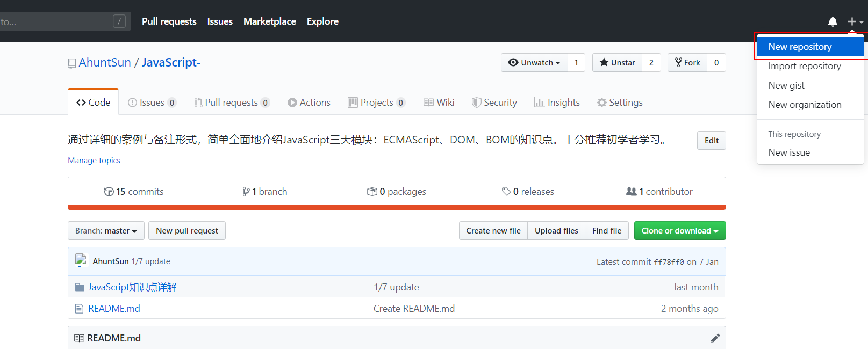Switch to repository Pull requests tab
Screen dimensions: 868x357
point(232,103)
